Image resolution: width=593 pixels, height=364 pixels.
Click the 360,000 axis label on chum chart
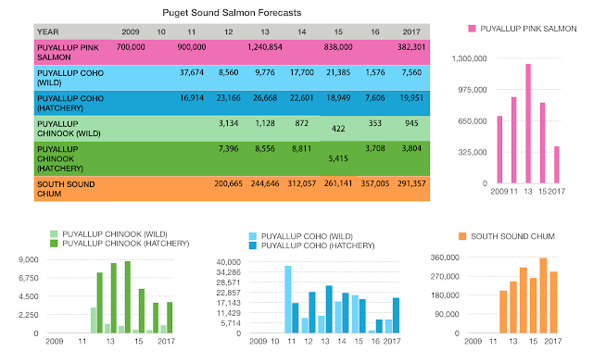click(x=445, y=257)
